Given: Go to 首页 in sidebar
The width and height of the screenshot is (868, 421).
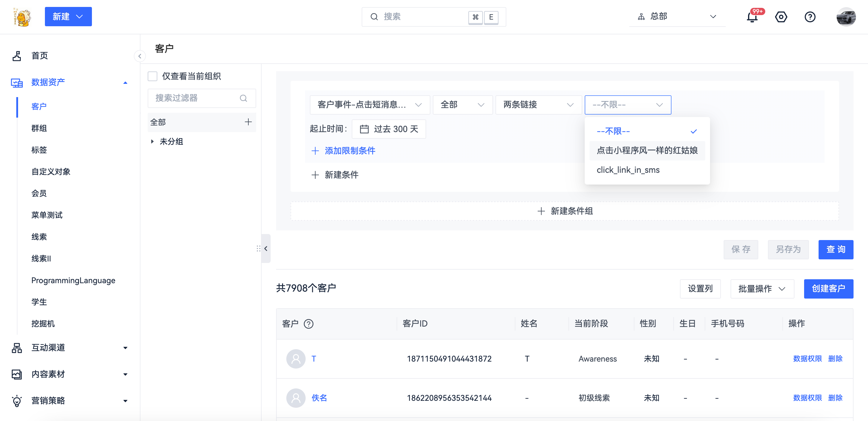Looking at the screenshot, I should tap(39, 55).
